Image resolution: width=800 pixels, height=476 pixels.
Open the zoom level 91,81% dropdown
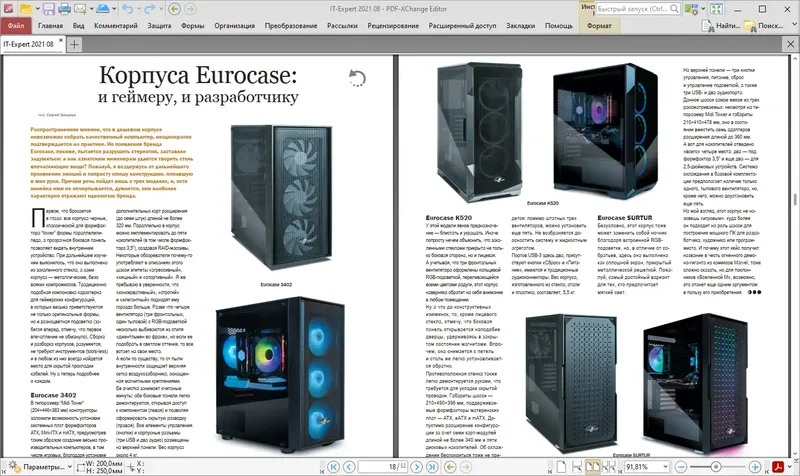tap(665, 467)
